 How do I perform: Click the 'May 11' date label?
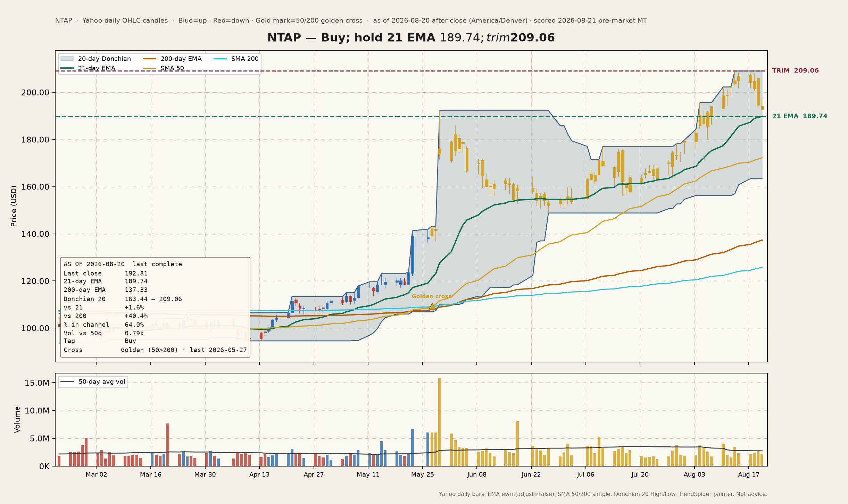[x=368, y=474]
